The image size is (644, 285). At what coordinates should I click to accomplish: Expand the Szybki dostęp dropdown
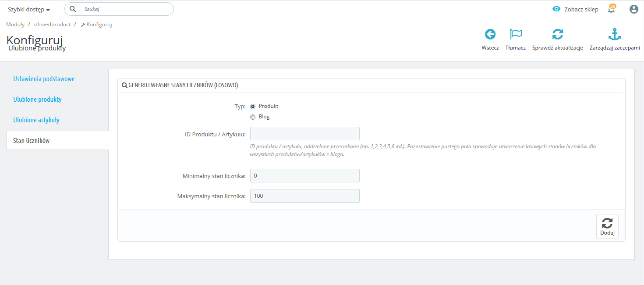[x=29, y=10]
